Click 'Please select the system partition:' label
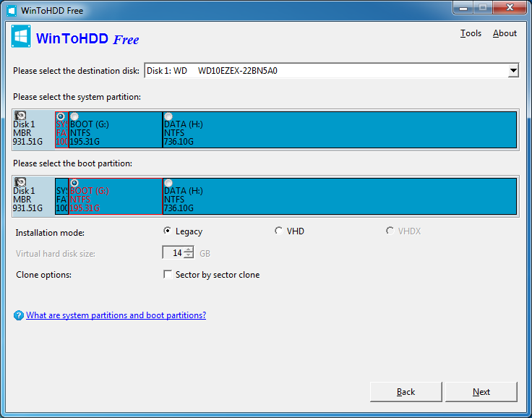532x418 pixels. pyautogui.click(x=77, y=97)
